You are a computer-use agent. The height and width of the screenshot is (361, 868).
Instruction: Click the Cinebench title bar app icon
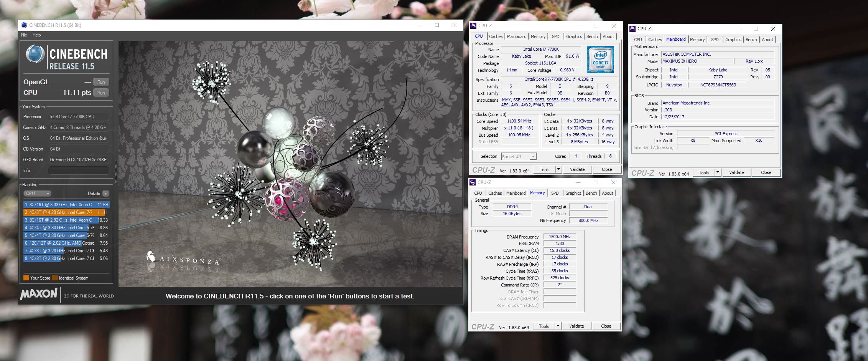(24, 25)
